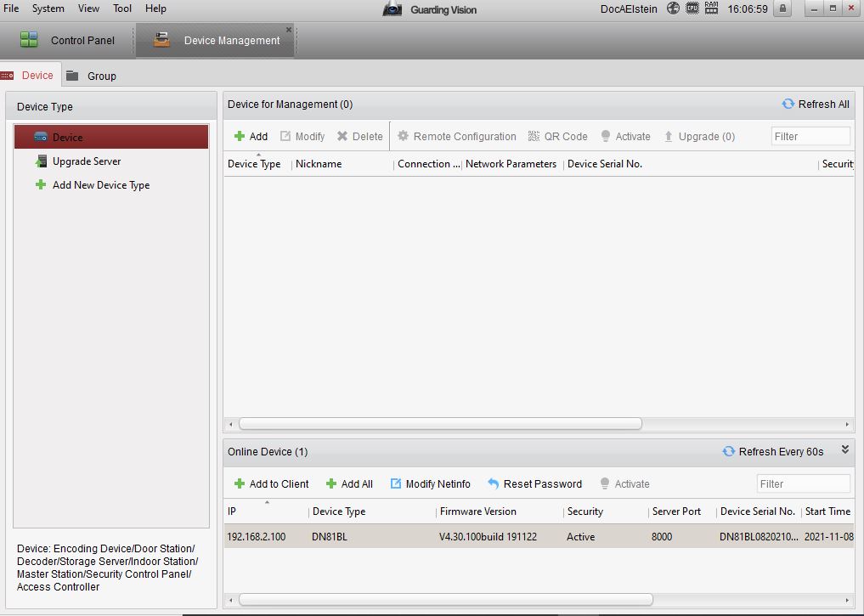
Task: Open the File menu
Action: pyautogui.click(x=11, y=8)
